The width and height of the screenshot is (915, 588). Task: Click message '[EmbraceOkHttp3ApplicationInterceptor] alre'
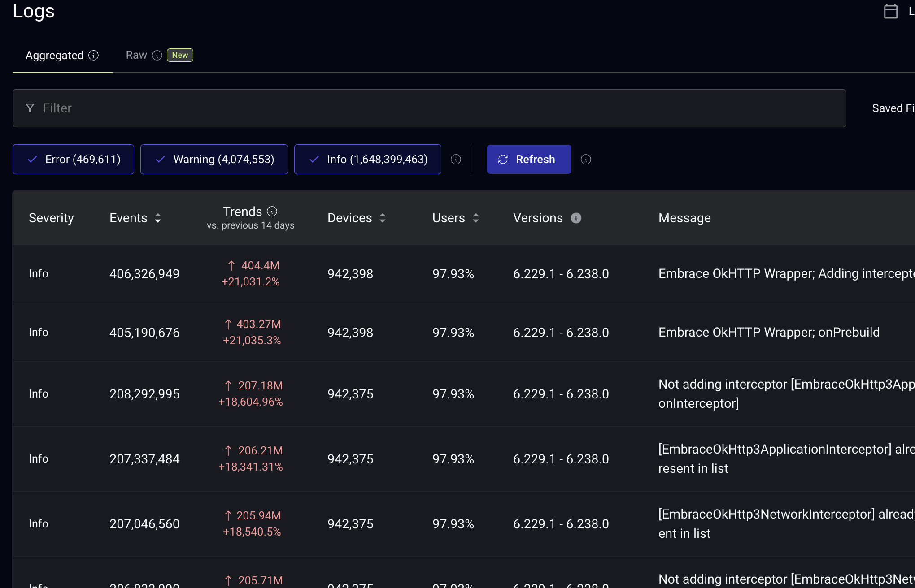pyautogui.click(x=787, y=458)
